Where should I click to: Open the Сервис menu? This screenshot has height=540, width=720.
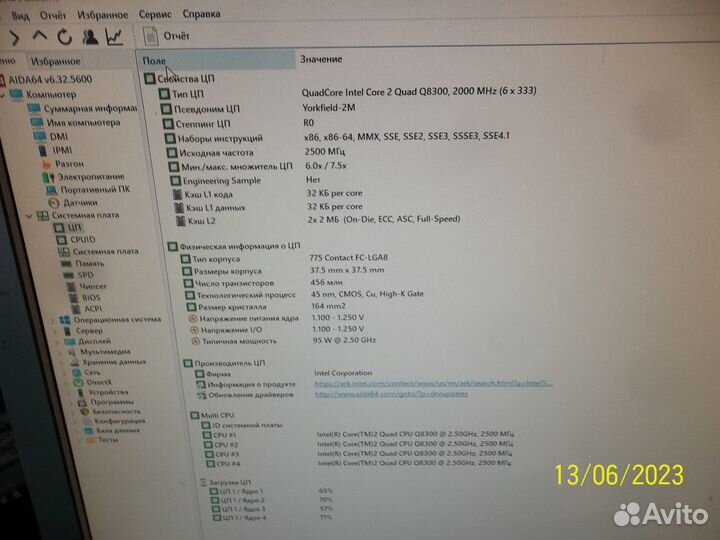click(x=155, y=14)
